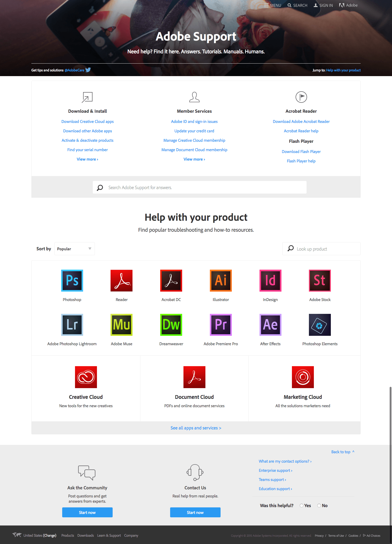
Task: Open the Download Flash Player link
Action: point(301,152)
